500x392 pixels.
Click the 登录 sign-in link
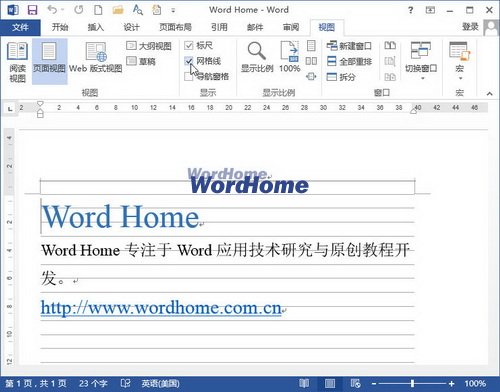(470, 27)
